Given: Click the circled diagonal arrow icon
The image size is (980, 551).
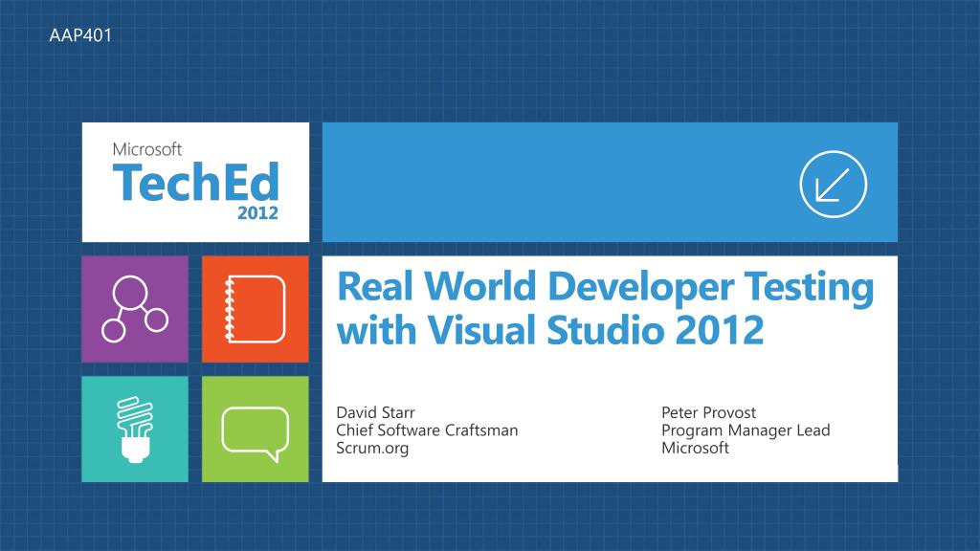Looking at the screenshot, I should (834, 184).
